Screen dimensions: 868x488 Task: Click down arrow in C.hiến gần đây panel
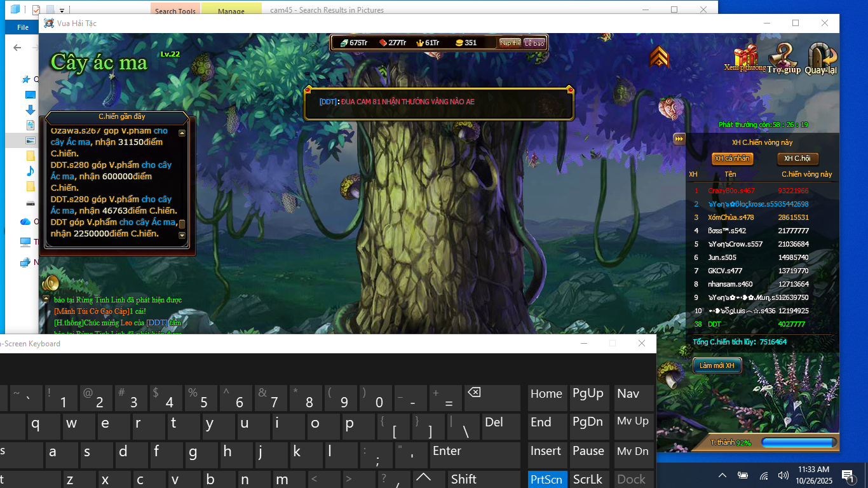point(182,235)
